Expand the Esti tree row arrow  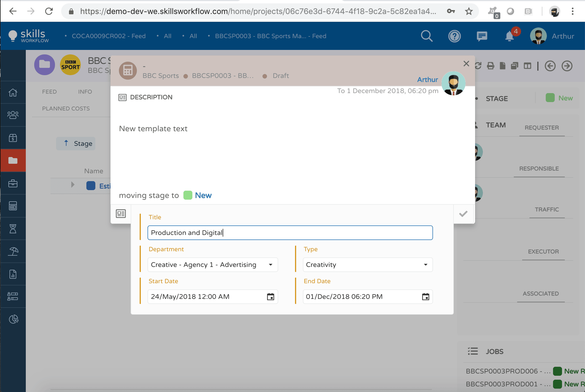(x=73, y=185)
